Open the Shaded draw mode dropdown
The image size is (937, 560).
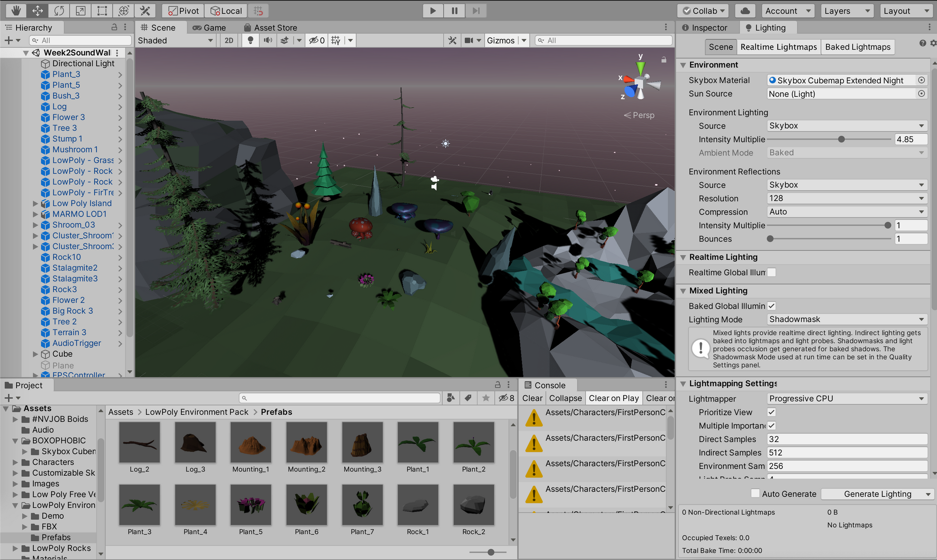[x=175, y=40]
